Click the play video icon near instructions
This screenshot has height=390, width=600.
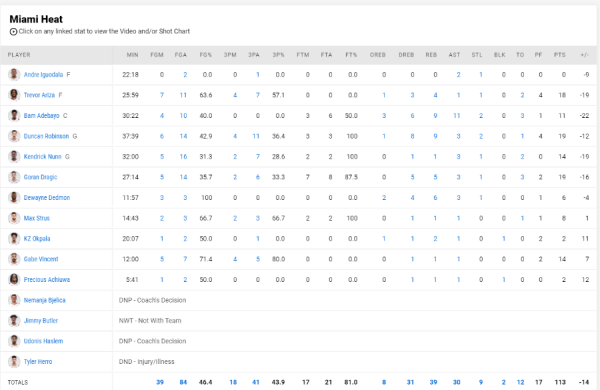pos(13,32)
